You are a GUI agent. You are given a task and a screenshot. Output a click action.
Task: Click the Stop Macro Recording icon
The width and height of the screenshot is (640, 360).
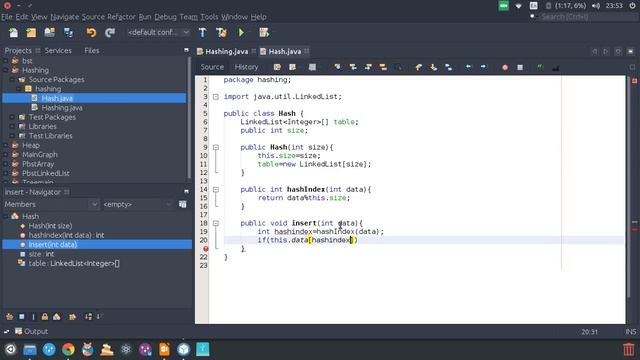(x=520, y=67)
